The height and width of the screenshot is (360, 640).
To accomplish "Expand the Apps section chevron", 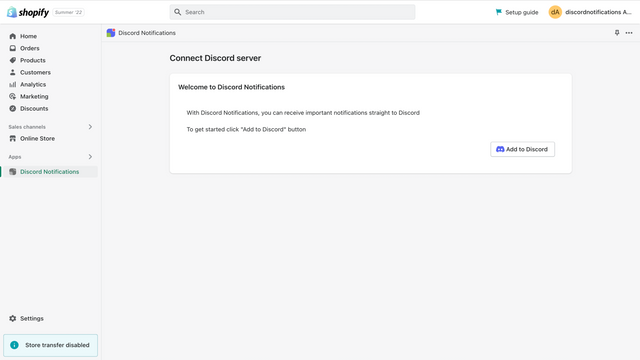I will (x=90, y=157).
